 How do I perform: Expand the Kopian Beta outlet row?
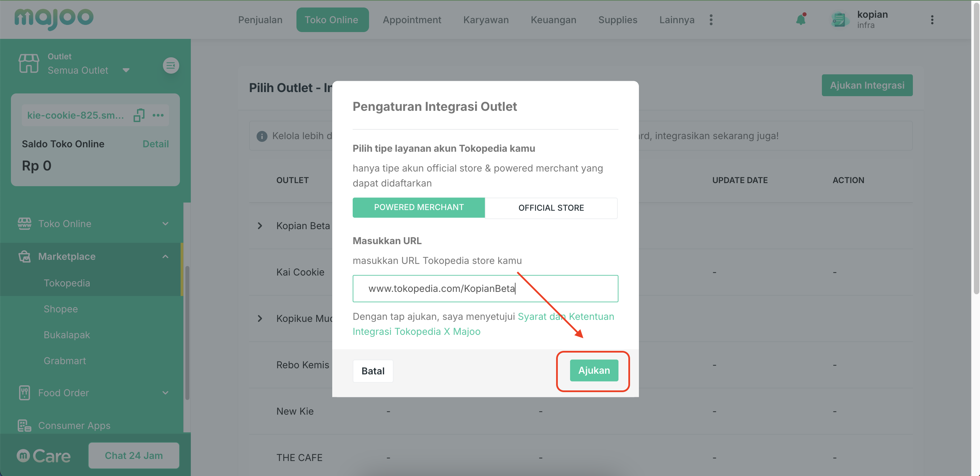coord(260,226)
